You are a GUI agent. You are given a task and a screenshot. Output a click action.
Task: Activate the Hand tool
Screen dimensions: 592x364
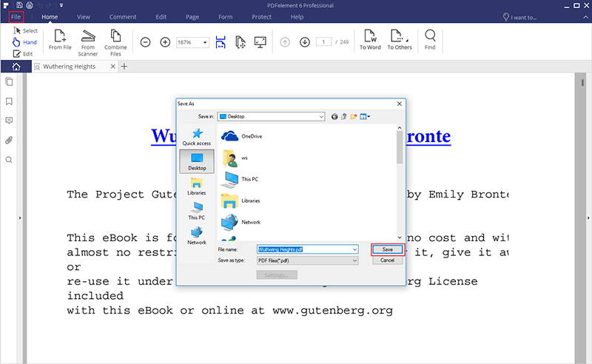pyautogui.click(x=25, y=42)
